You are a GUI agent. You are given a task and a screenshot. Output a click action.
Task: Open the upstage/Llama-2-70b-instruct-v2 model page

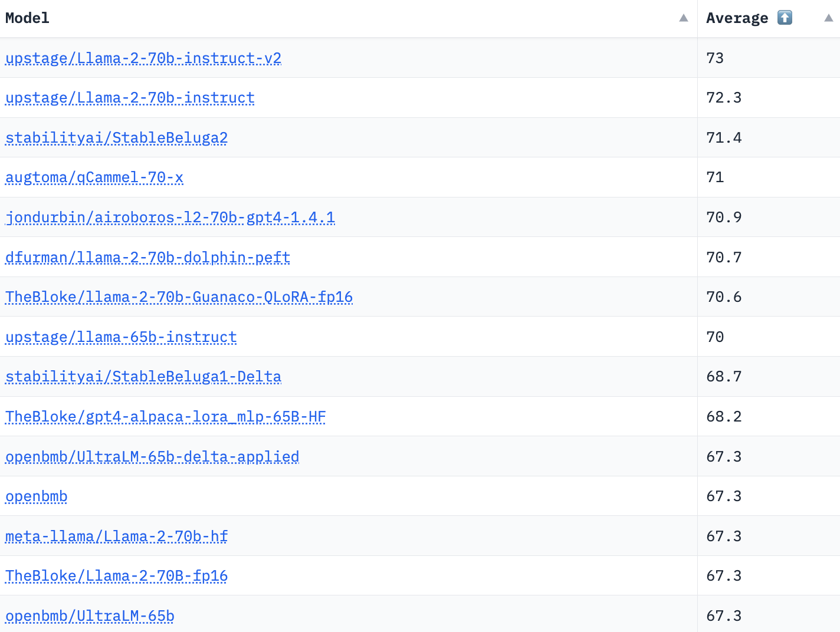pyautogui.click(x=143, y=58)
